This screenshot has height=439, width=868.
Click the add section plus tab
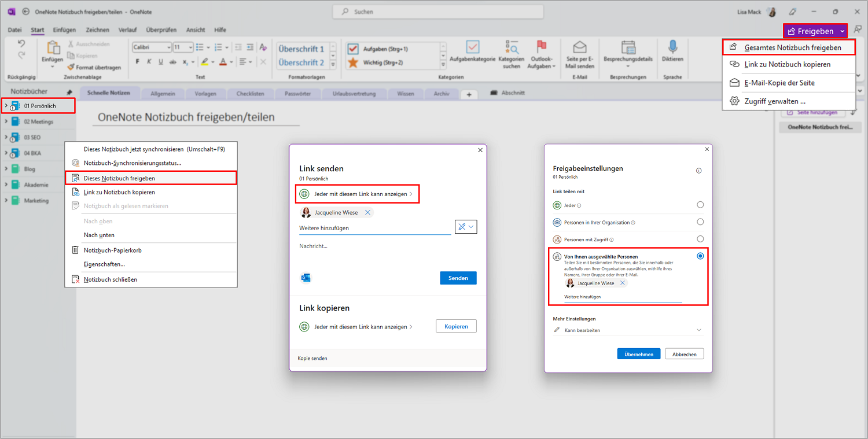pos(469,94)
